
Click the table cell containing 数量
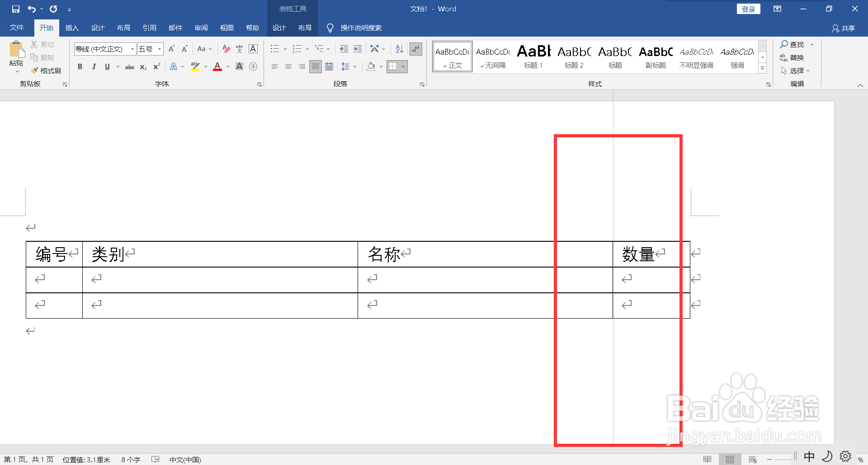(651, 254)
